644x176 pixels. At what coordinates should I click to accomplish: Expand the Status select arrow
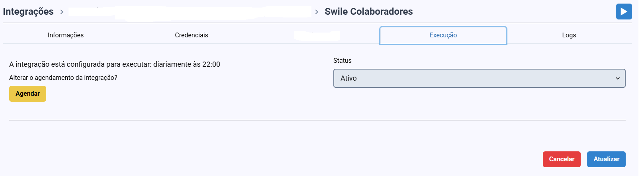617,78
